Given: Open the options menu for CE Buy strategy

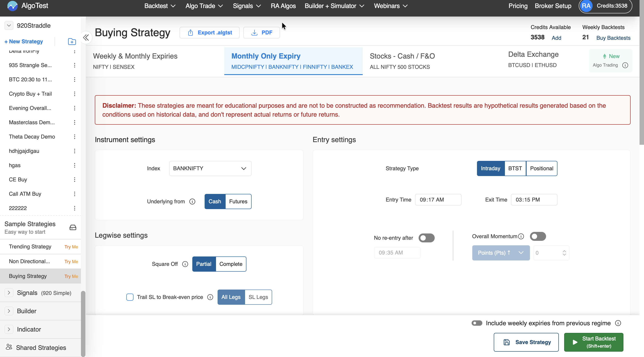Looking at the screenshot, I should (x=74, y=180).
